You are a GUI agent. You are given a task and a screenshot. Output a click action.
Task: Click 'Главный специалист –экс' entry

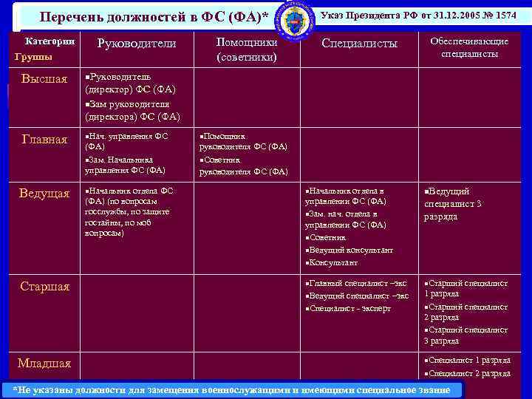[356, 283]
